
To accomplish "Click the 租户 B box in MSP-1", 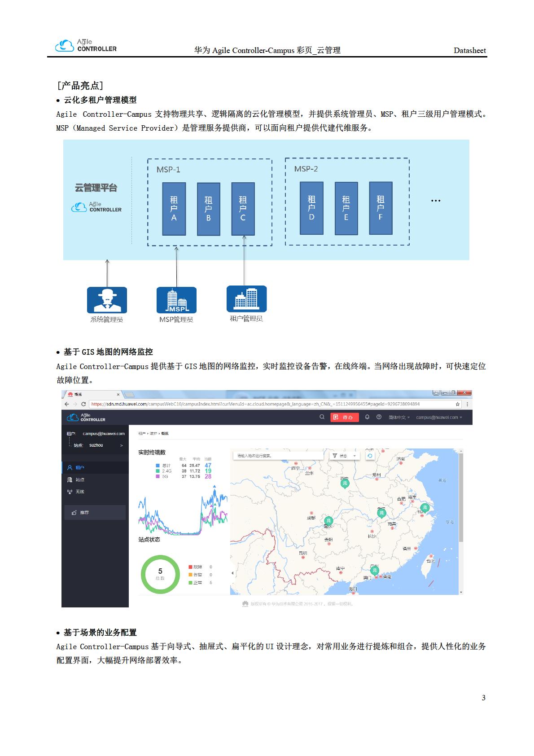I will [x=209, y=209].
